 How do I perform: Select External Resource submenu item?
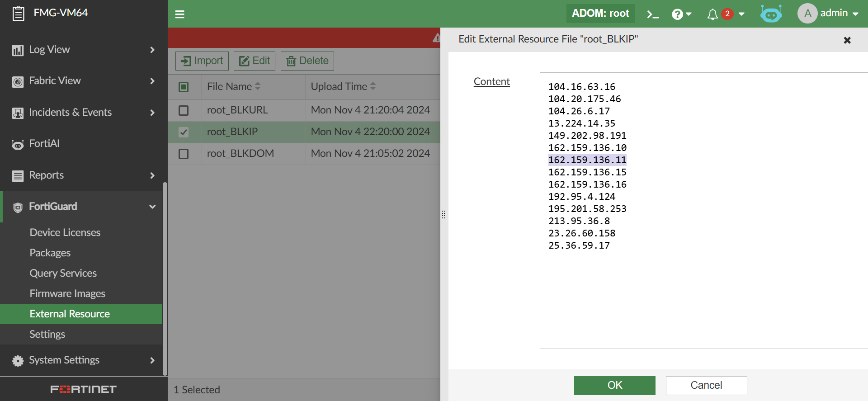coord(81,314)
